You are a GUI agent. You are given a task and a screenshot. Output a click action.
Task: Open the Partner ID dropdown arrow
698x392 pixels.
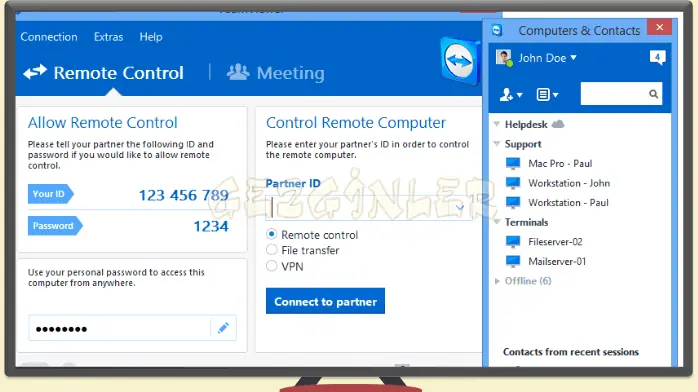click(460, 207)
